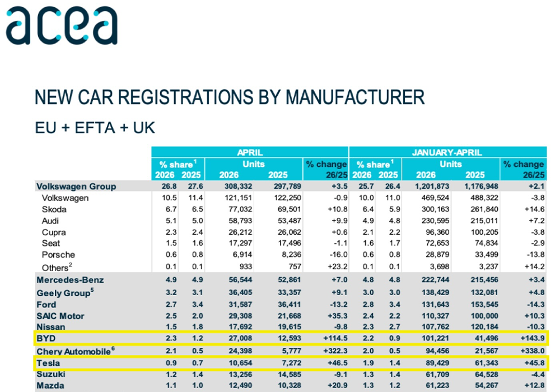Select the 'Volkswagen Group' row label
This screenshot has width=560, height=392.
click(76, 186)
